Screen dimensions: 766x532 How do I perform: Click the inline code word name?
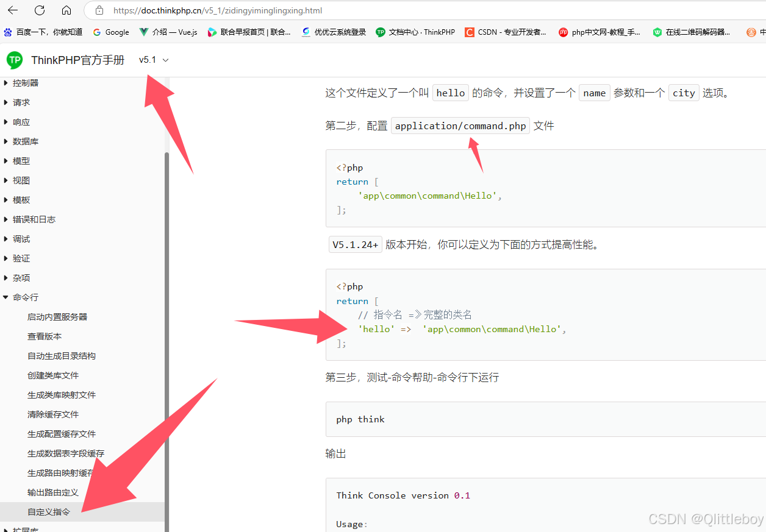(x=594, y=93)
